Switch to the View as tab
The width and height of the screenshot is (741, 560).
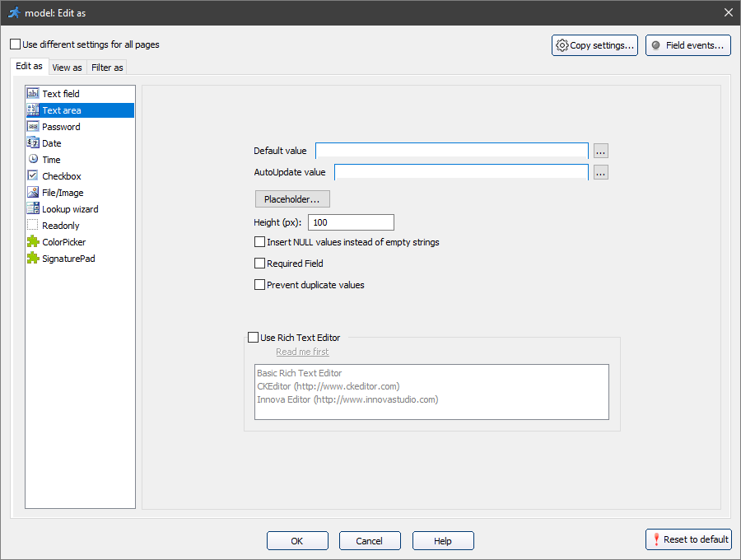coord(67,68)
